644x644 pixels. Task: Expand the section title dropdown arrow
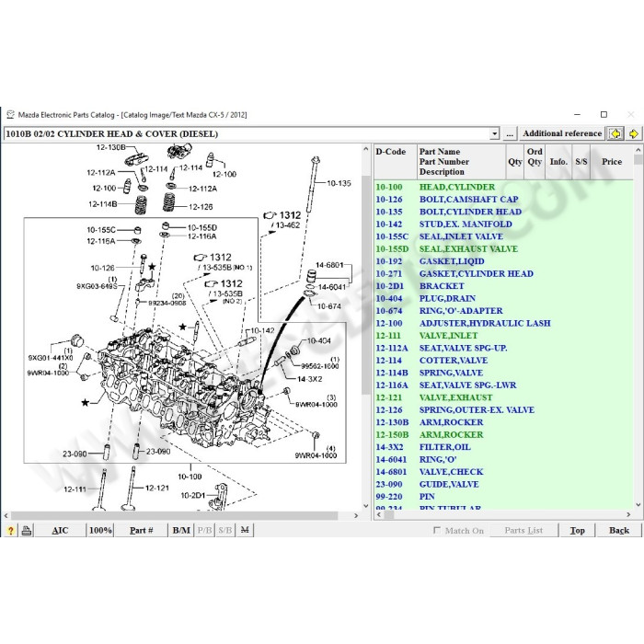tap(495, 134)
